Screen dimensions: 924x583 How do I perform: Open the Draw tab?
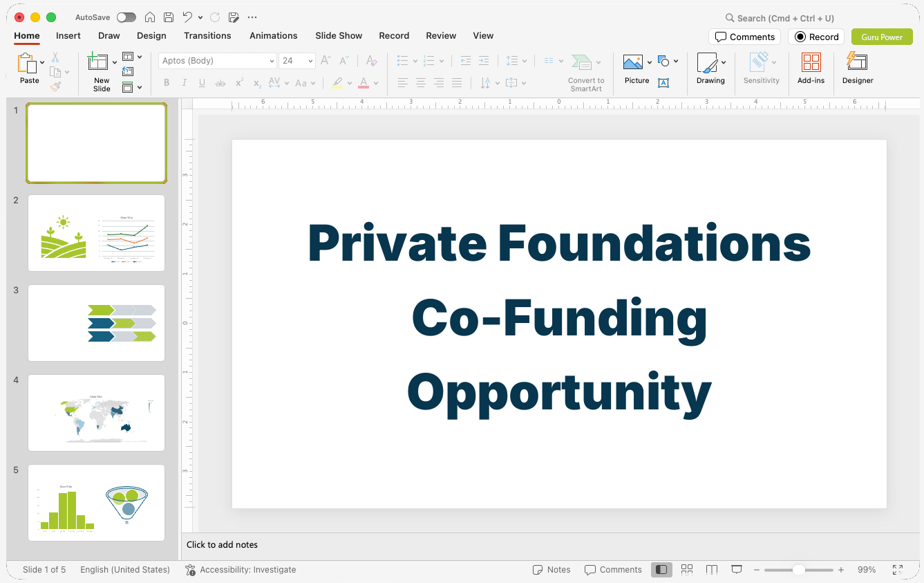[x=109, y=35]
